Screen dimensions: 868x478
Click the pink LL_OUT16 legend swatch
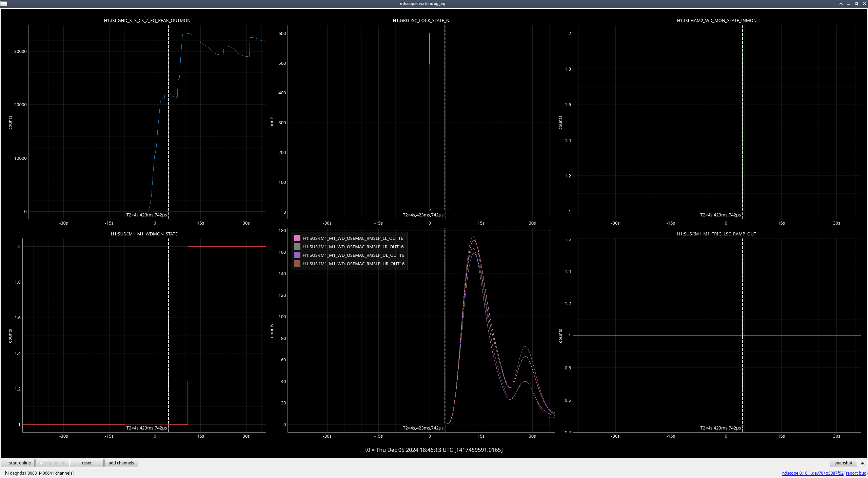(297, 238)
